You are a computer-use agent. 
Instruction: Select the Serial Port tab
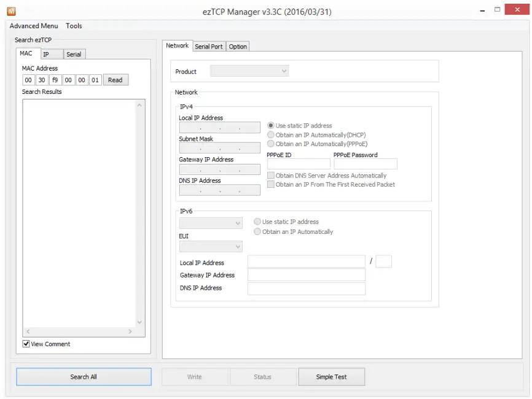pos(209,47)
